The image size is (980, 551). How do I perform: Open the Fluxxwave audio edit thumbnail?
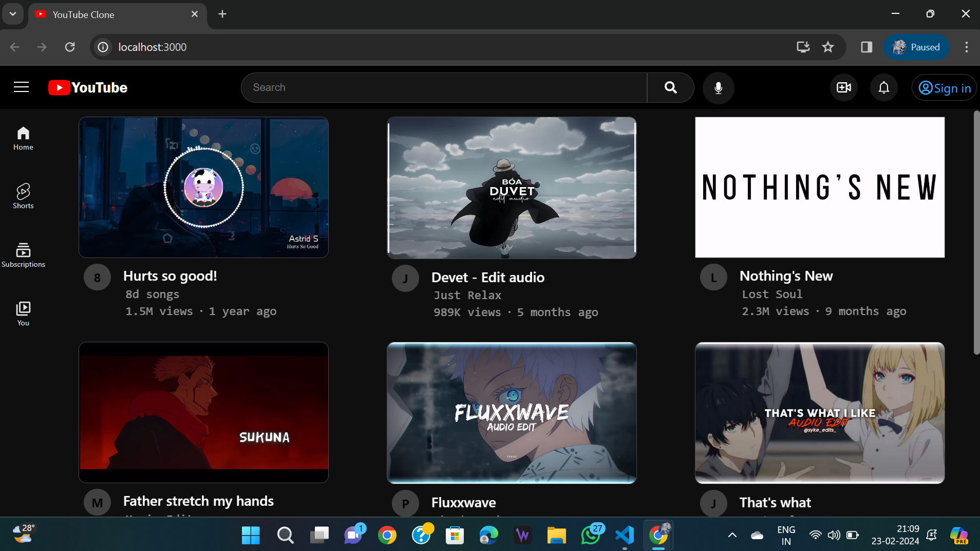point(512,413)
